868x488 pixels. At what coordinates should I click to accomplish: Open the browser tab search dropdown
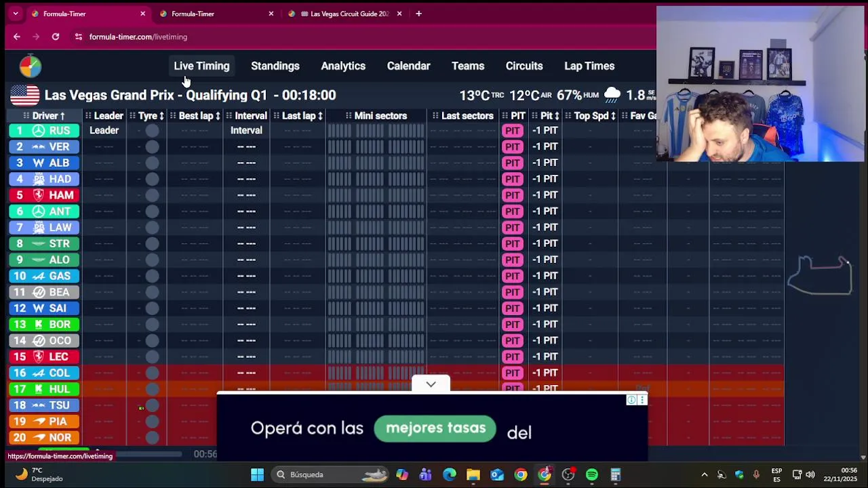point(15,14)
